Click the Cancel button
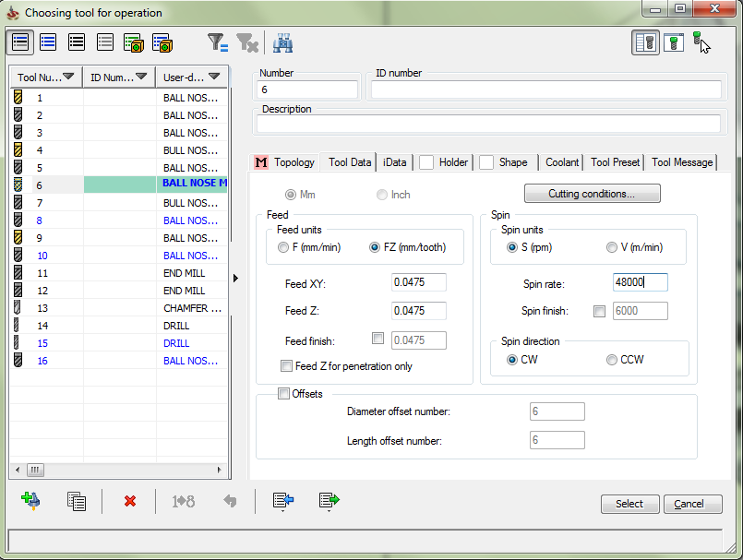743x560 pixels. pyautogui.click(x=693, y=504)
